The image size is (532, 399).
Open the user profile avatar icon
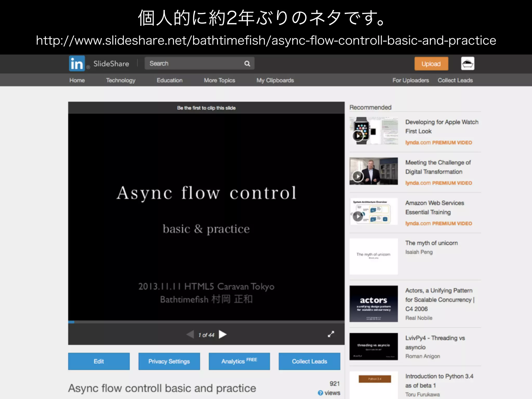pos(468,64)
